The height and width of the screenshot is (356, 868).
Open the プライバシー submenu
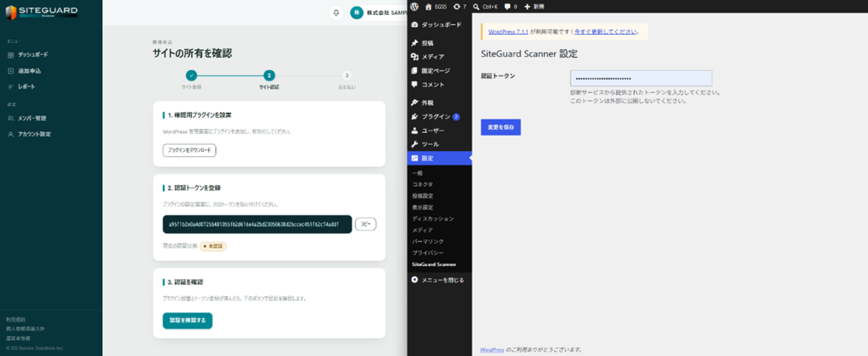[427, 253]
